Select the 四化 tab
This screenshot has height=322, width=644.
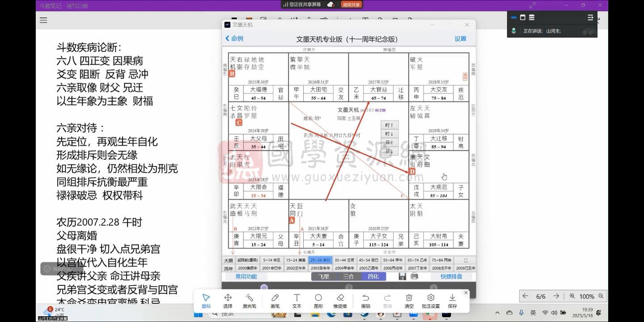click(373, 276)
